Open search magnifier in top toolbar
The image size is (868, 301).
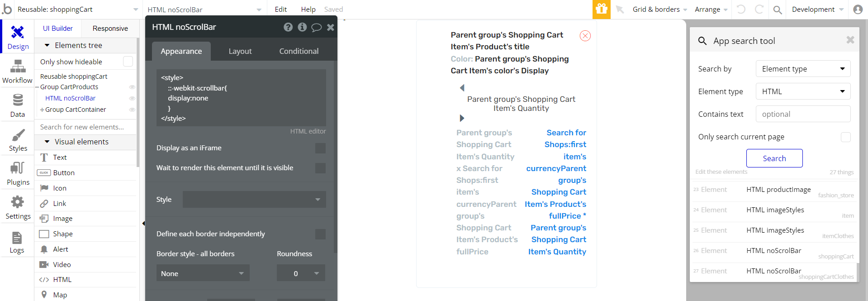778,10
